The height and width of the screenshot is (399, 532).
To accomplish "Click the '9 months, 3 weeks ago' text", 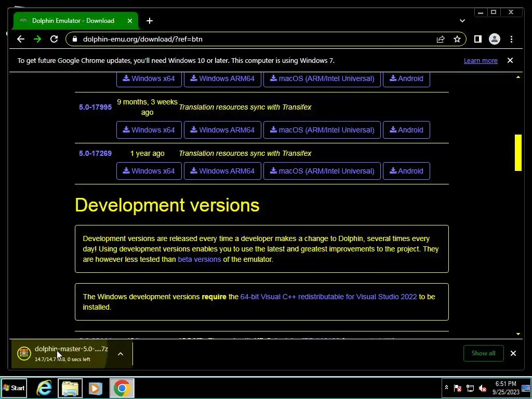I will click(147, 107).
